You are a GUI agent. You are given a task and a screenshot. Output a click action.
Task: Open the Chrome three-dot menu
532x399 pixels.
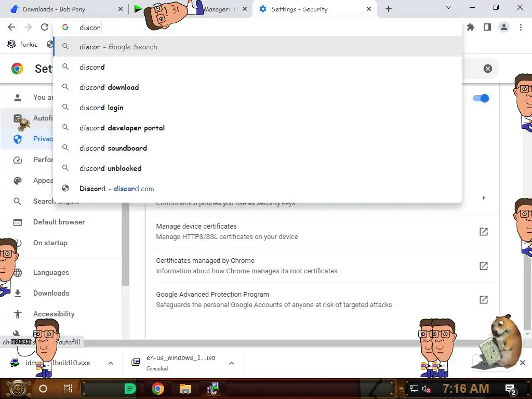coord(521,27)
